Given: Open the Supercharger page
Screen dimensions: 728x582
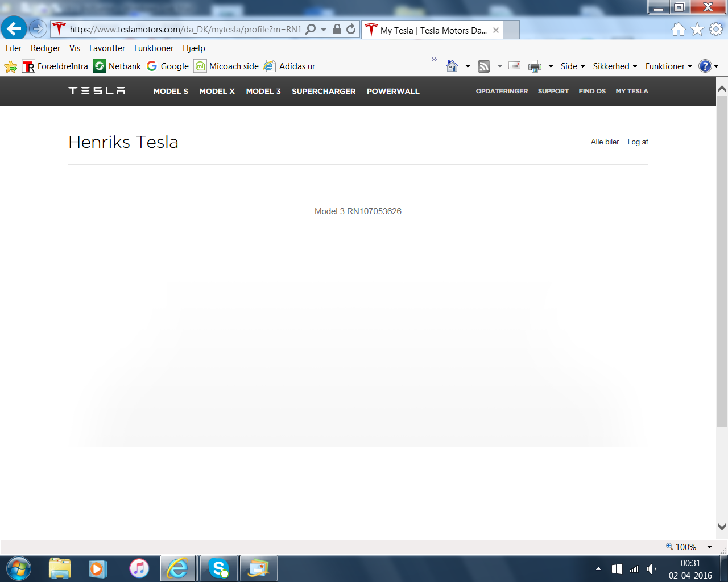Looking at the screenshot, I should pos(324,91).
